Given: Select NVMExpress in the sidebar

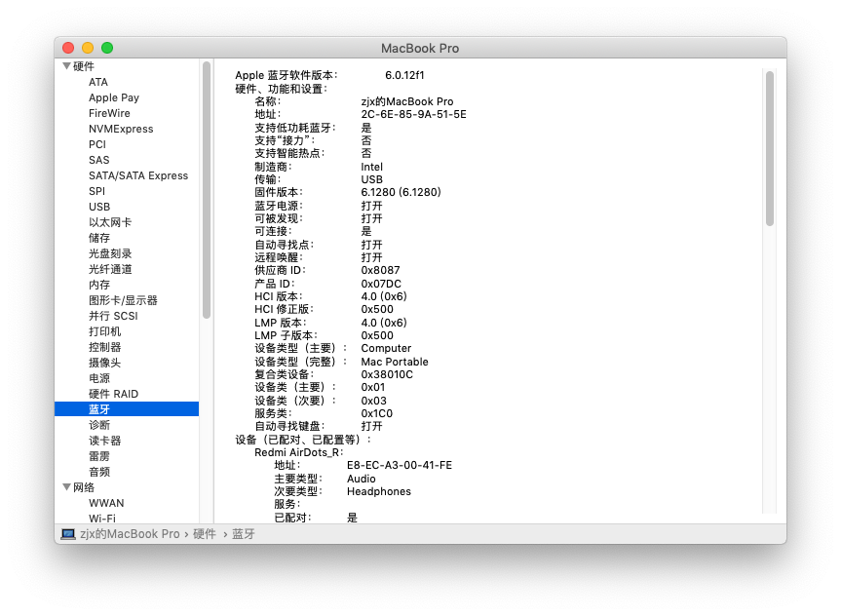Looking at the screenshot, I should tap(121, 129).
